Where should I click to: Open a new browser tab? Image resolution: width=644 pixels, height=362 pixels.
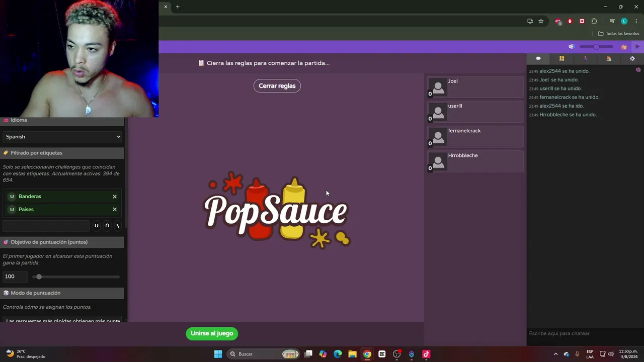click(178, 7)
